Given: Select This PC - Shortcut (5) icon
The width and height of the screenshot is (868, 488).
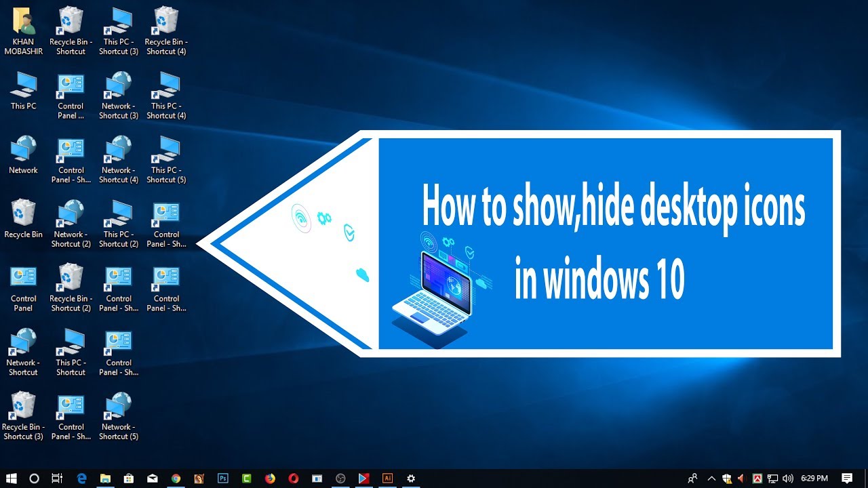Looking at the screenshot, I should point(166,160).
